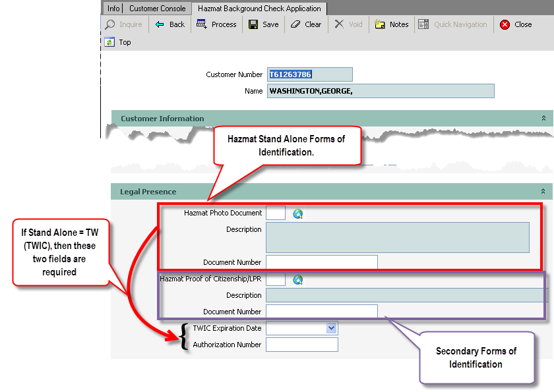Open the TWIC Expiration Date dropdown
The height and width of the screenshot is (392, 554).
(331, 328)
